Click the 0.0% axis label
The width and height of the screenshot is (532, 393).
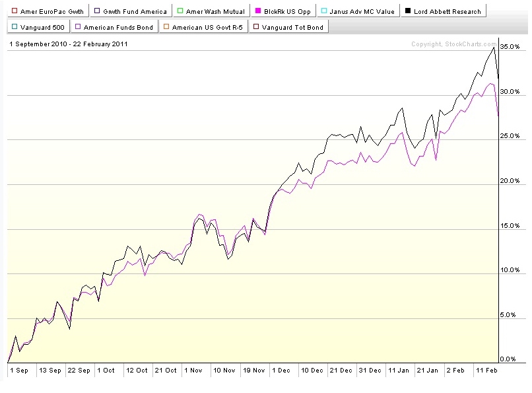point(508,359)
